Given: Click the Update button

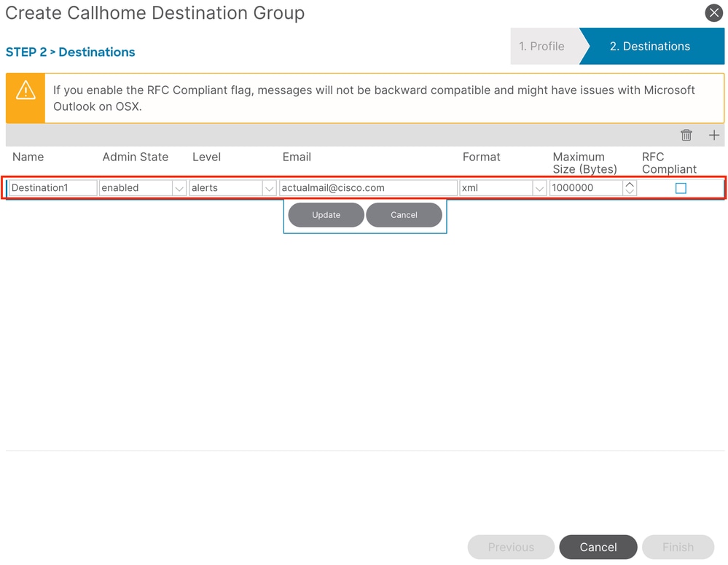Looking at the screenshot, I should click(326, 214).
